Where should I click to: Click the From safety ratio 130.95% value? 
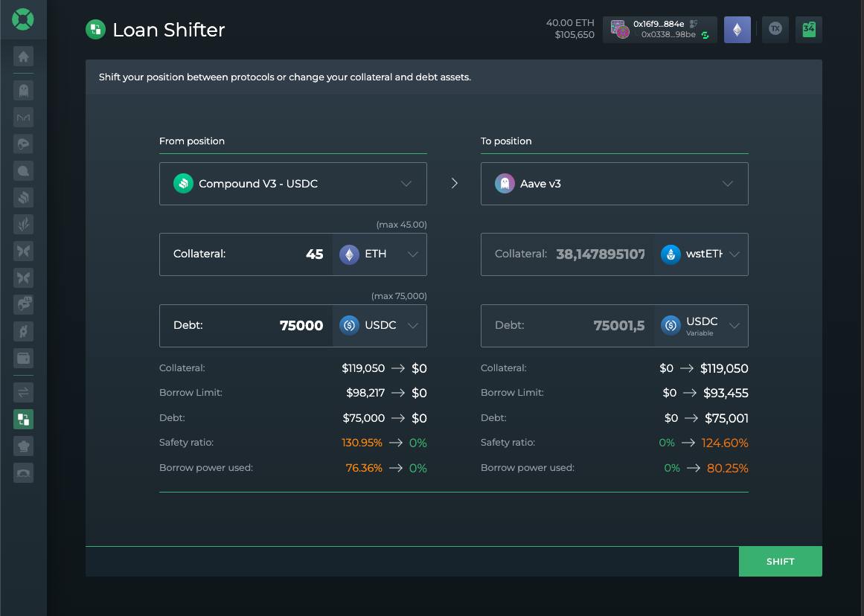362,443
